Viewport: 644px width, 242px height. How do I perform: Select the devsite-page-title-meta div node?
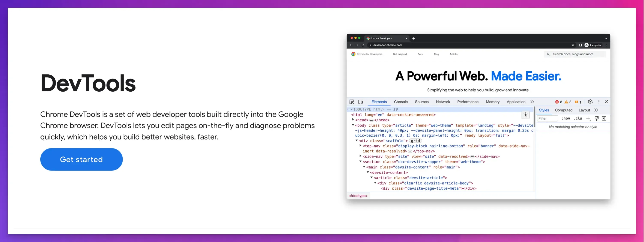429,188
